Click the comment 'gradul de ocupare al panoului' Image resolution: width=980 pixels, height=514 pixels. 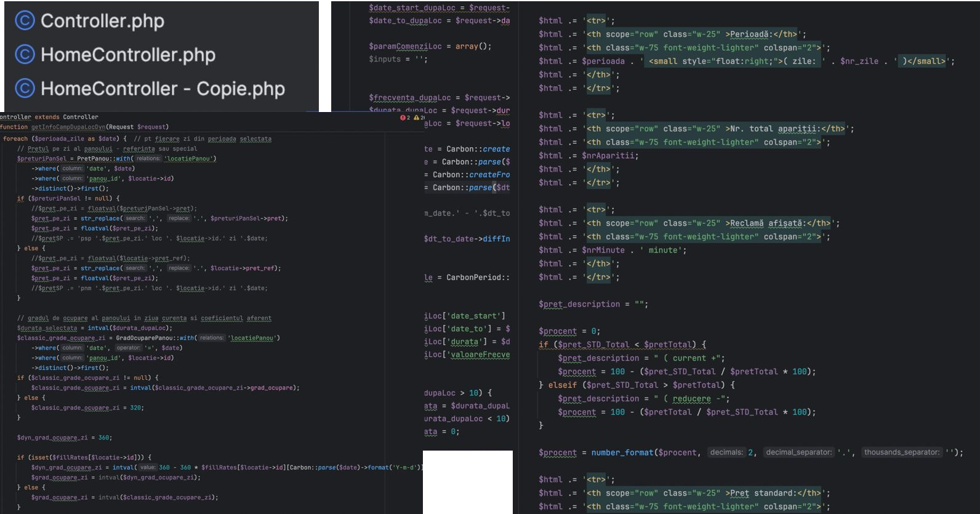coord(144,318)
